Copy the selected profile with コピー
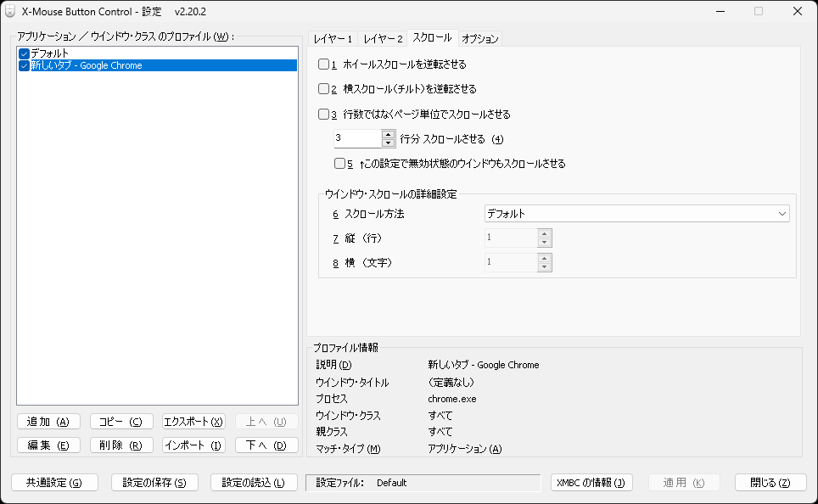 click(121, 421)
